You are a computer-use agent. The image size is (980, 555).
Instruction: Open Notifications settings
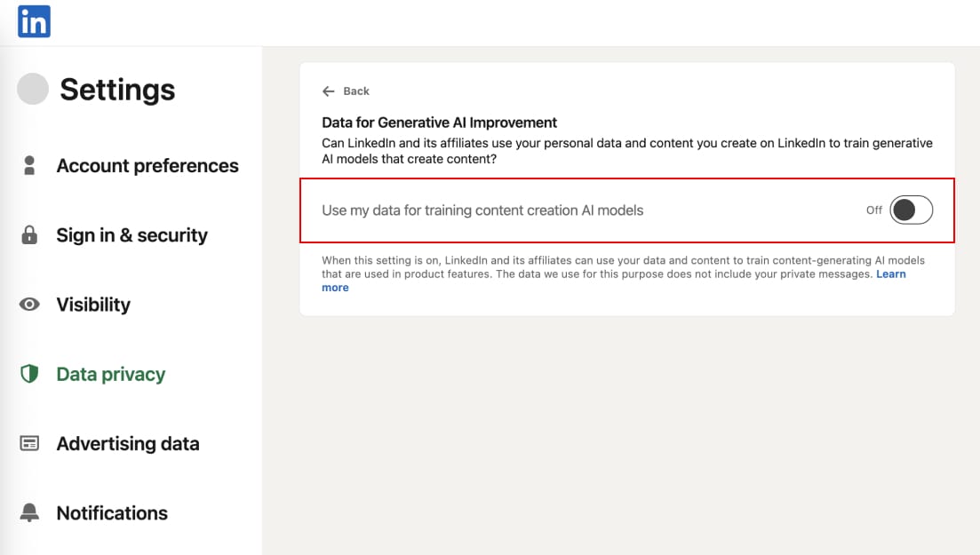tap(113, 512)
